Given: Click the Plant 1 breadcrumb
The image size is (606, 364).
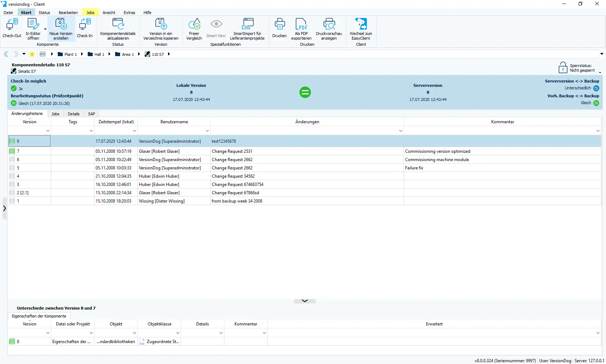Looking at the screenshot, I should point(67,54).
